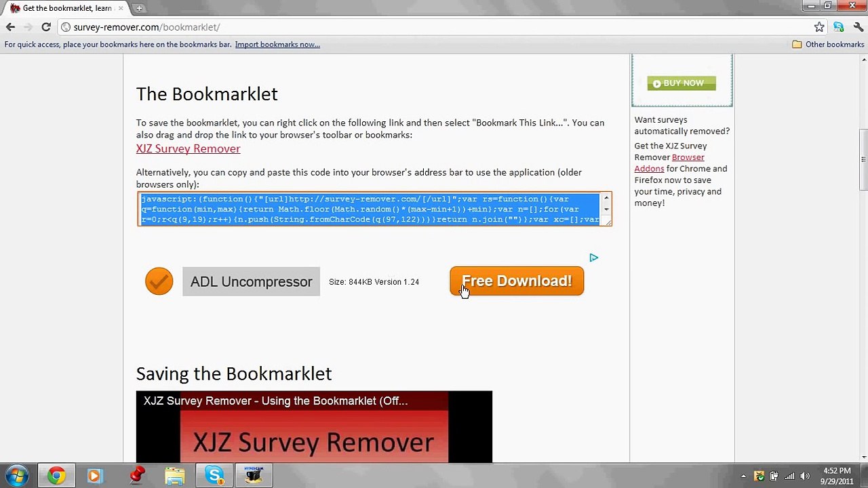Go back using browser back arrow
Viewport: 868px width, 488px height.
tap(10, 27)
